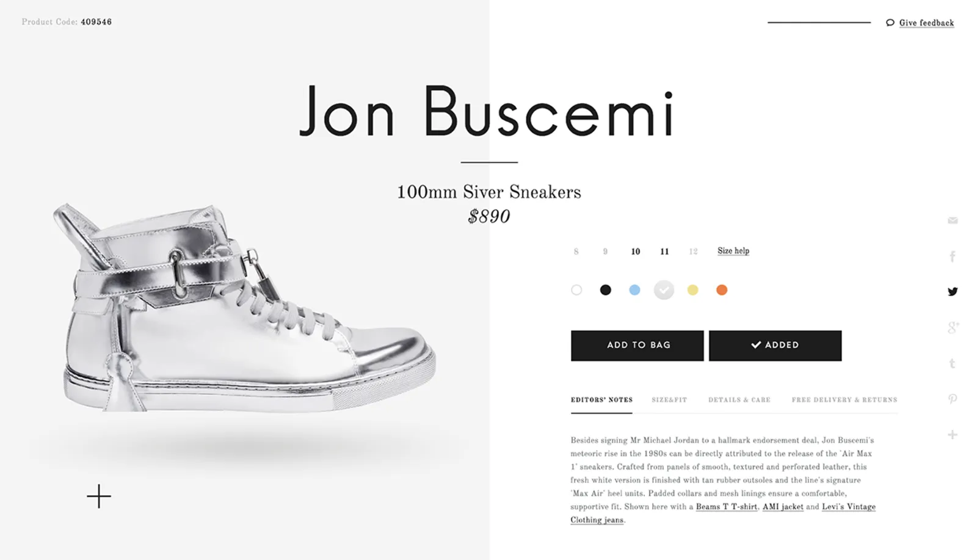Share on Pinterest icon

coord(953,399)
